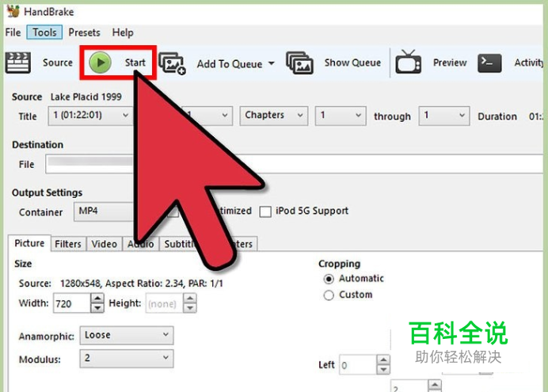The height and width of the screenshot is (392, 548).
Task: Select the Automatic cropping radio button
Action: (329, 279)
